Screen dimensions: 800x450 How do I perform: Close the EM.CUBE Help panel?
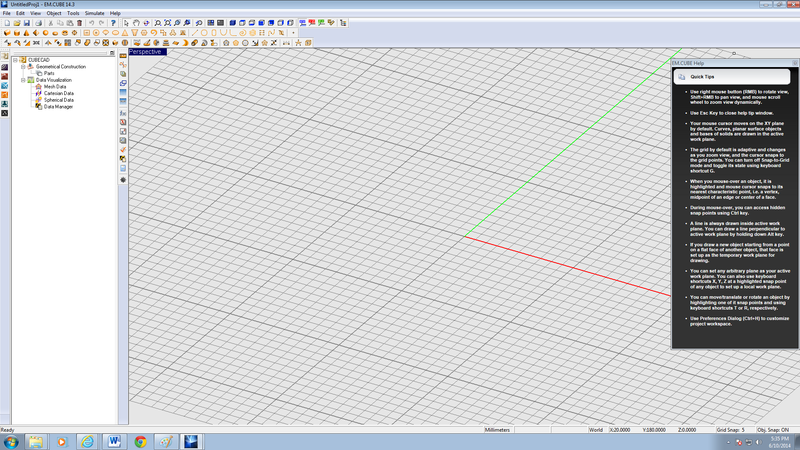pos(792,63)
